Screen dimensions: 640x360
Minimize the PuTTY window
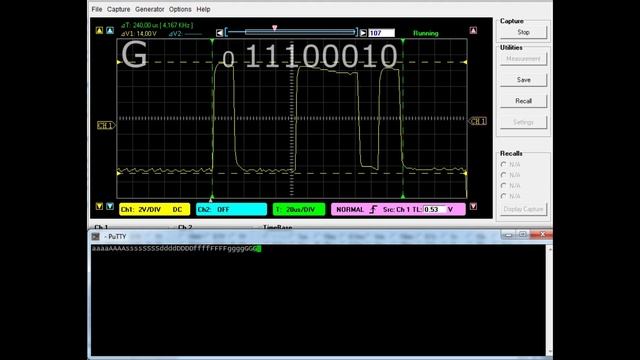[x=508, y=235]
